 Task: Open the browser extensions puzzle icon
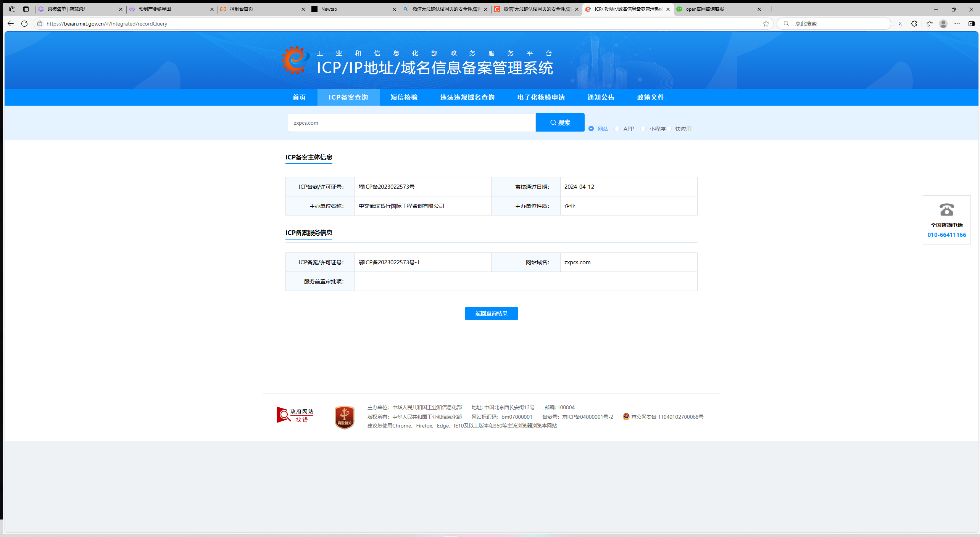914,24
